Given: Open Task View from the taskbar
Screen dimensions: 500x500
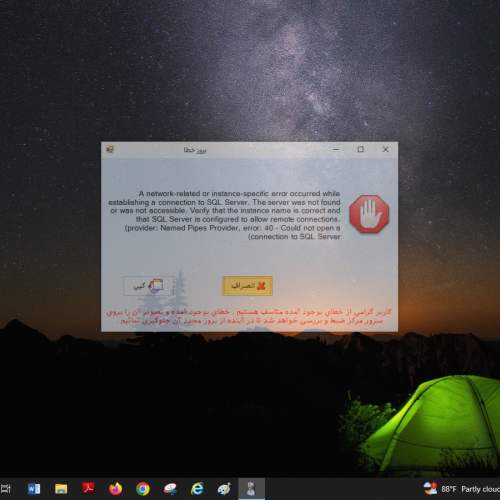Looking at the screenshot, I should tap(6, 489).
